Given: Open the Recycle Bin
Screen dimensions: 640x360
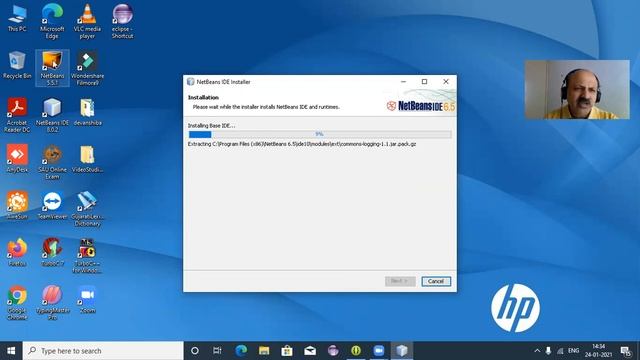Looking at the screenshot, I should tap(17, 65).
